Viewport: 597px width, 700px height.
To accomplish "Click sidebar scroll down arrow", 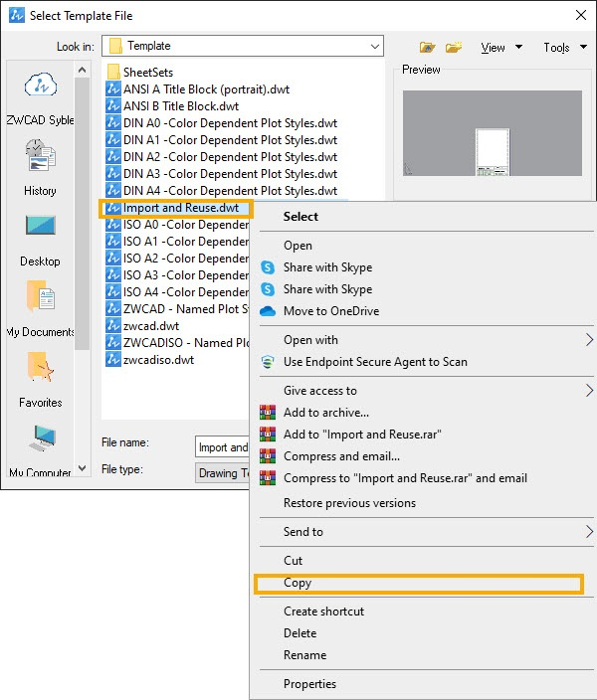I will [x=82, y=468].
